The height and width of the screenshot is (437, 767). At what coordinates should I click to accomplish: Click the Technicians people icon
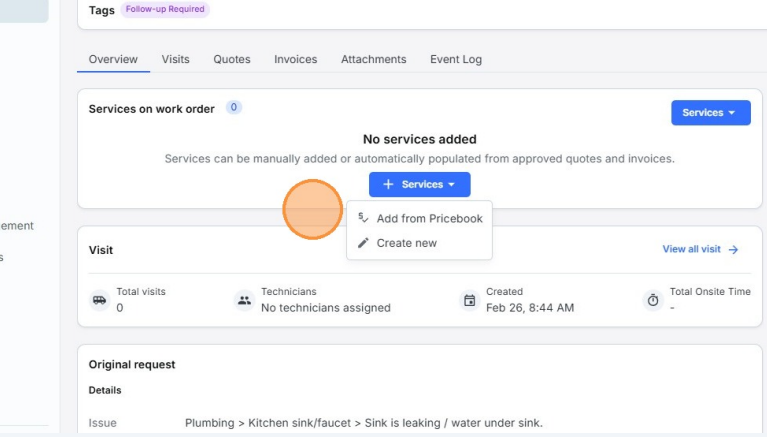(x=244, y=300)
